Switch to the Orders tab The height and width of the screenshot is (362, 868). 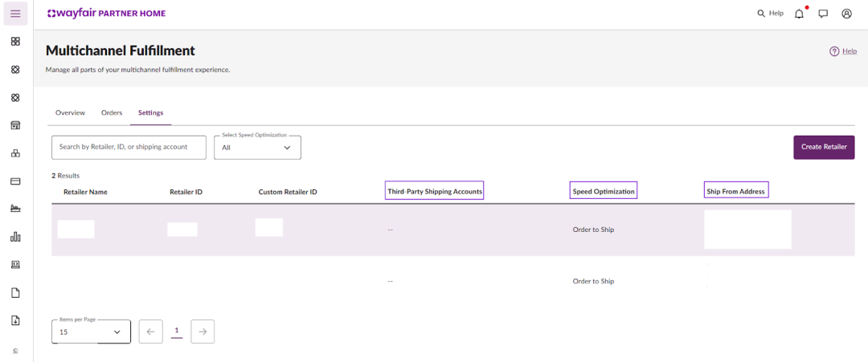click(112, 113)
